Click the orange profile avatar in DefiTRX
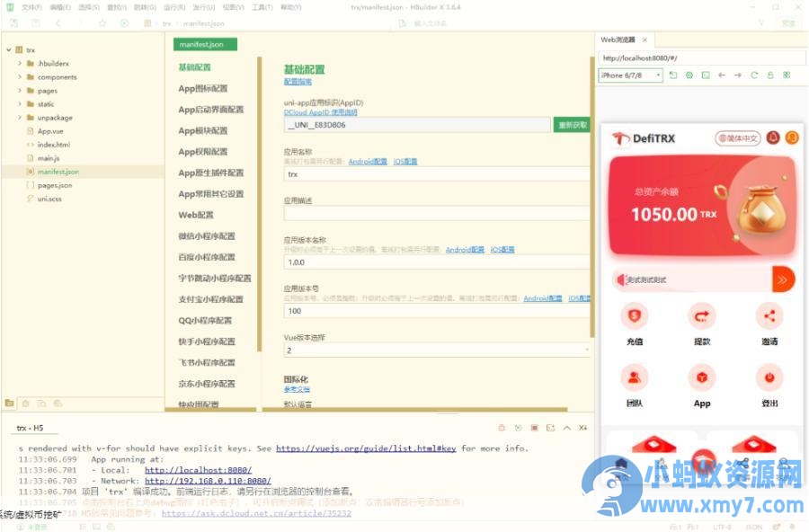The image size is (809, 532). point(792,137)
